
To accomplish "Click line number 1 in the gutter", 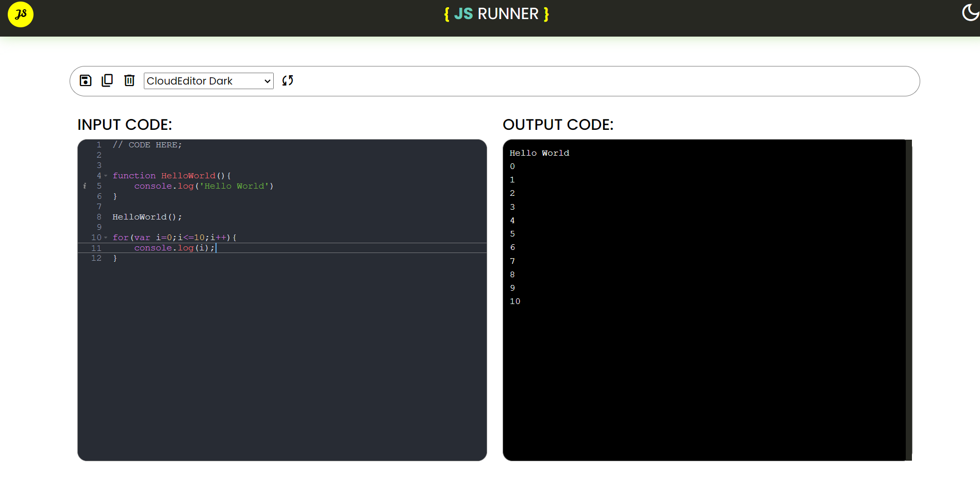I will click(x=99, y=145).
